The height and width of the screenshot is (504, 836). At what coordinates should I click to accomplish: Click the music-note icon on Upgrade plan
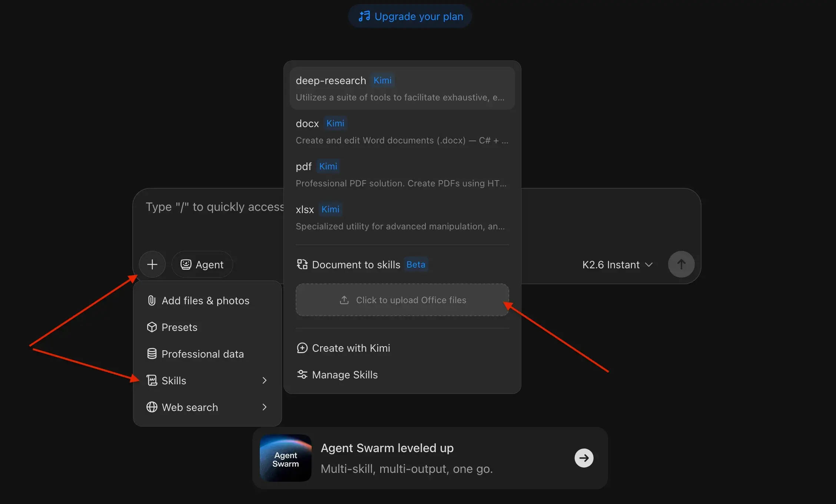364,16
